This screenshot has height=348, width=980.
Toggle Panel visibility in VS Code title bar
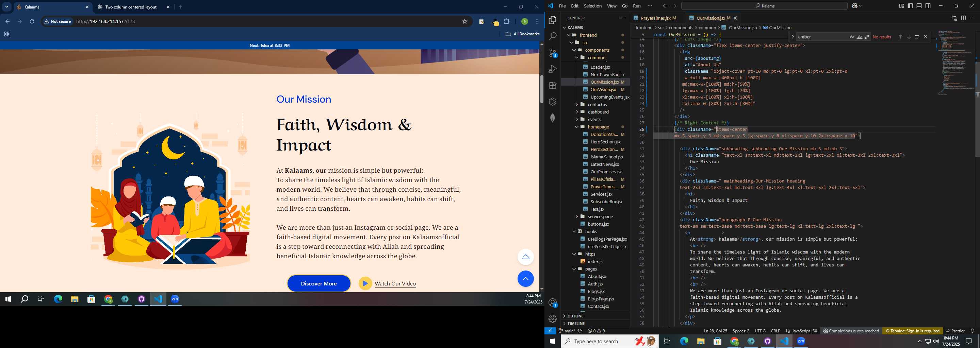click(x=919, y=6)
